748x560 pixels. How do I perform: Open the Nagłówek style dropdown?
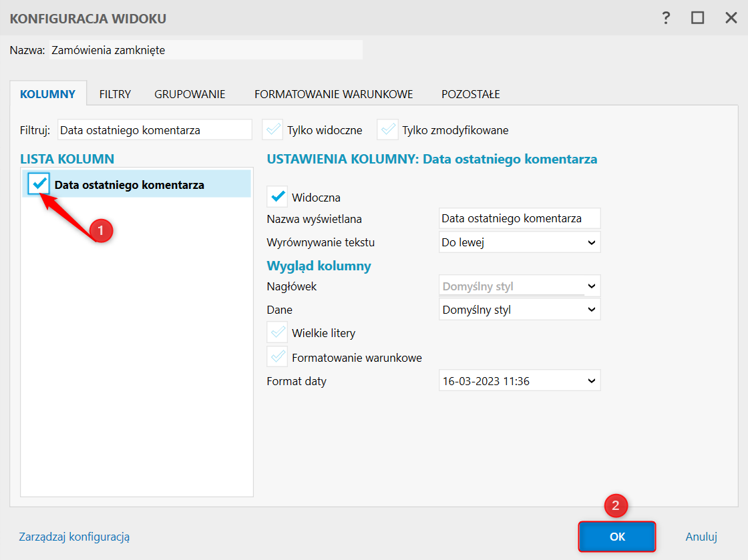coord(520,286)
